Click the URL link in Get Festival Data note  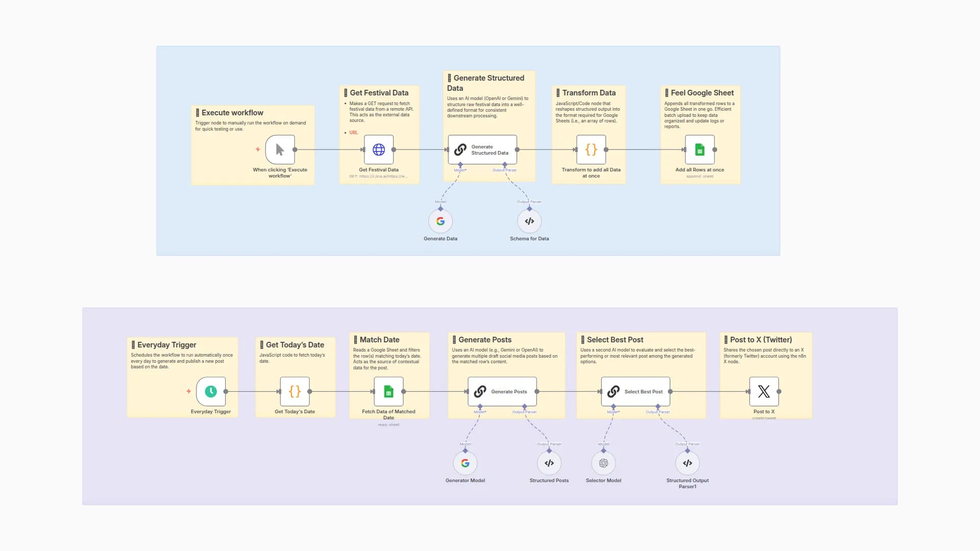click(353, 133)
